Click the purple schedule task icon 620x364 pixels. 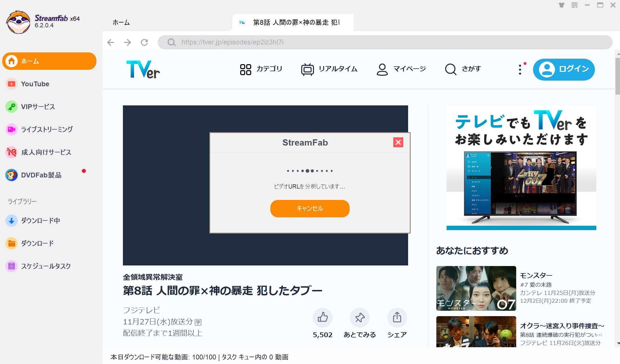tap(11, 266)
